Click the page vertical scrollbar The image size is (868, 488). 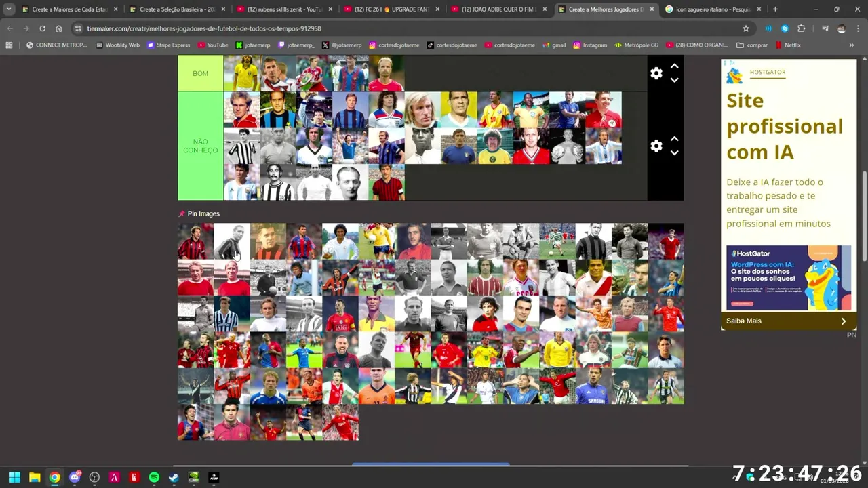[x=864, y=217]
